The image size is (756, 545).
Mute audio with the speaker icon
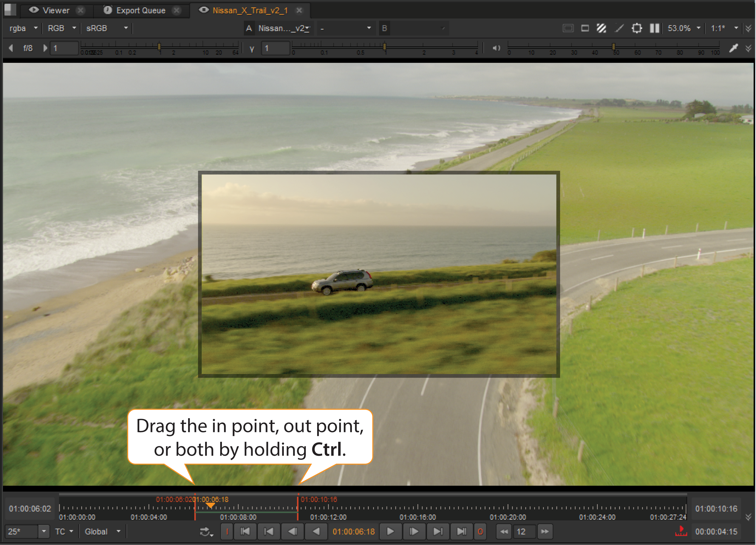pyautogui.click(x=496, y=48)
